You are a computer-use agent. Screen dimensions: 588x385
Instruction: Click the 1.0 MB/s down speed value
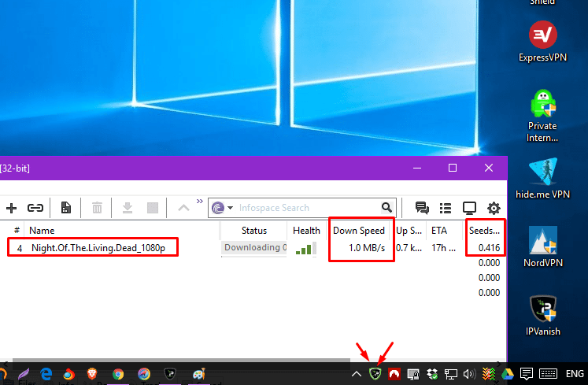[x=367, y=248]
